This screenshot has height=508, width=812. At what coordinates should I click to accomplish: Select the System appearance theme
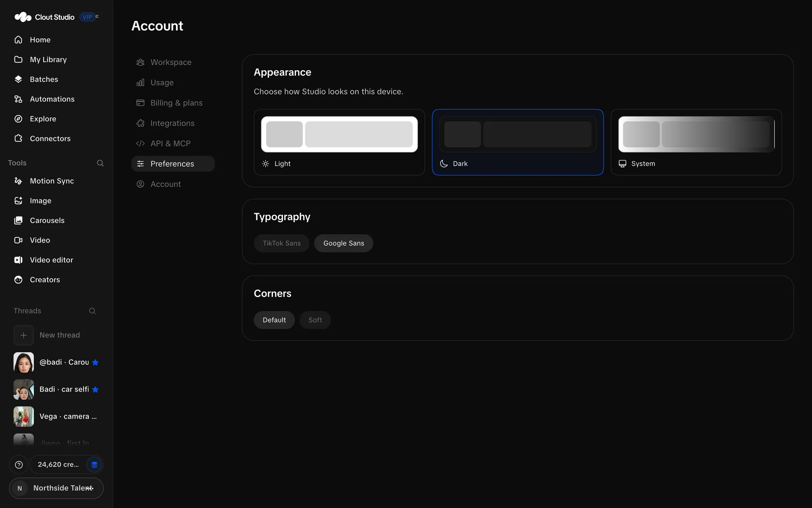click(x=696, y=142)
